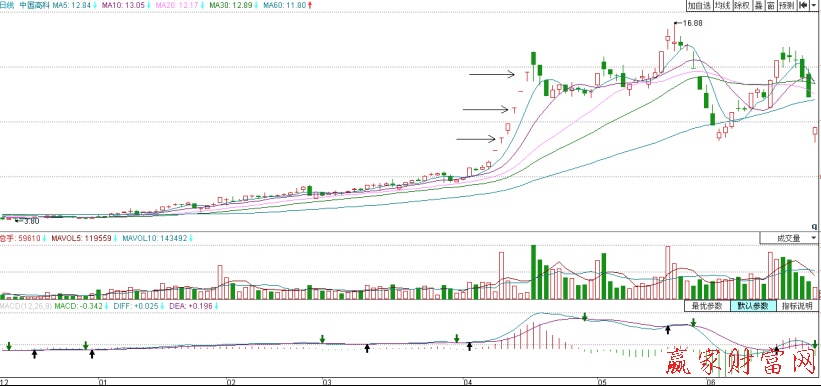Viewport: 821px width, 386px height.
Task: Open the dropdown arrow beside the back icon
Action: pos(814,6)
